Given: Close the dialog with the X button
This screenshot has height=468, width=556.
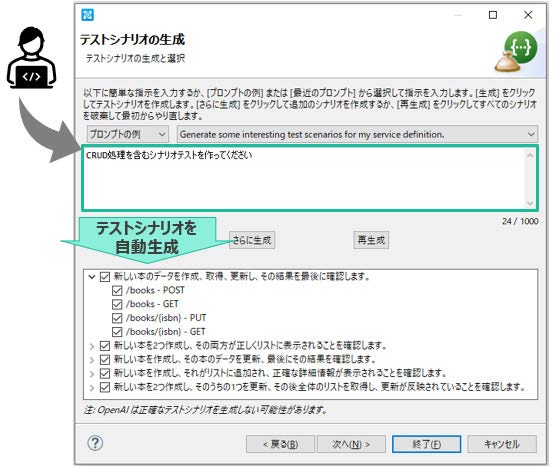Looking at the screenshot, I should coord(528,15).
